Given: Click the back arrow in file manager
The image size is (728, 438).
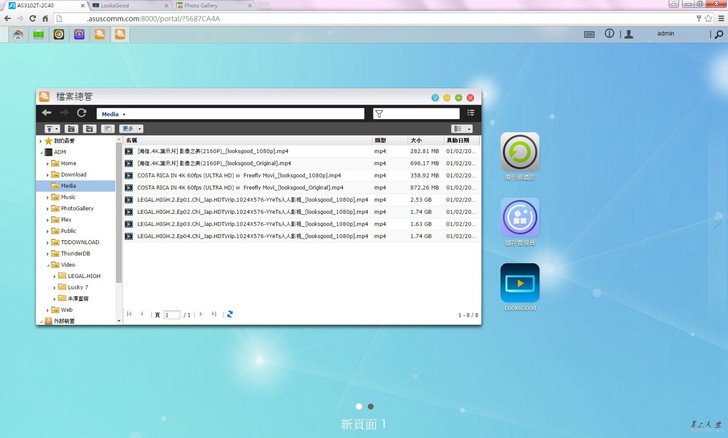Looking at the screenshot, I should [47, 114].
